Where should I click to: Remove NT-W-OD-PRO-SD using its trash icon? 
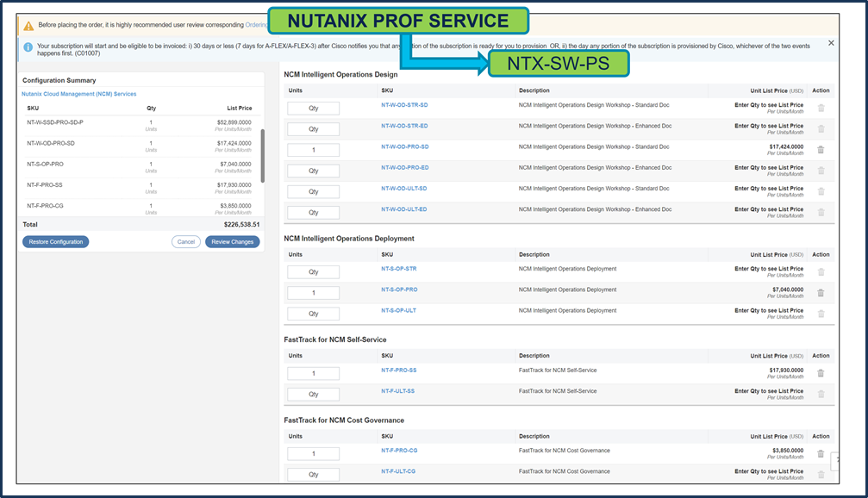[x=821, y=150]
